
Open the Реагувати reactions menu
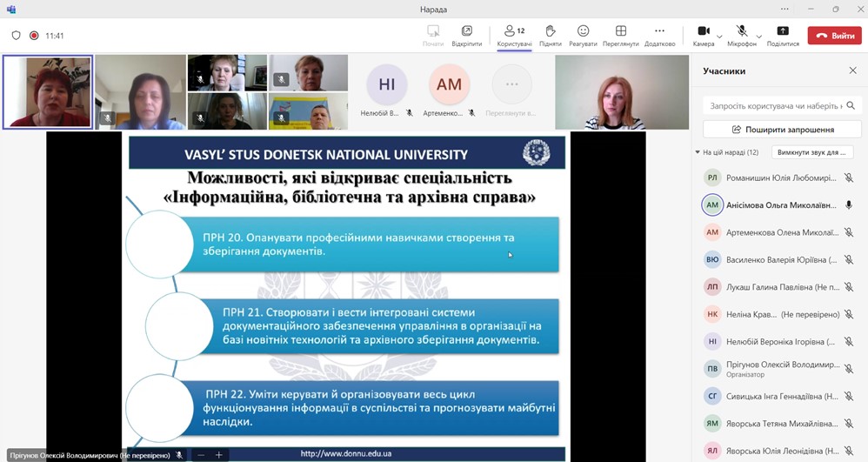(x=583, y=36)
